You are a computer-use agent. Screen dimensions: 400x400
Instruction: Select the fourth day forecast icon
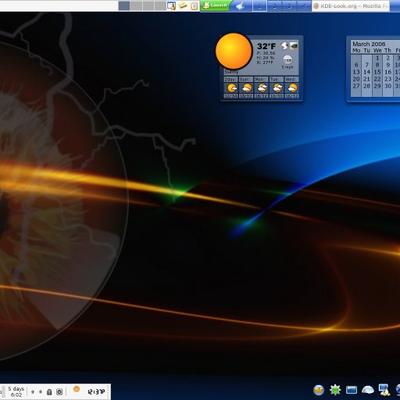coord(277,88)
